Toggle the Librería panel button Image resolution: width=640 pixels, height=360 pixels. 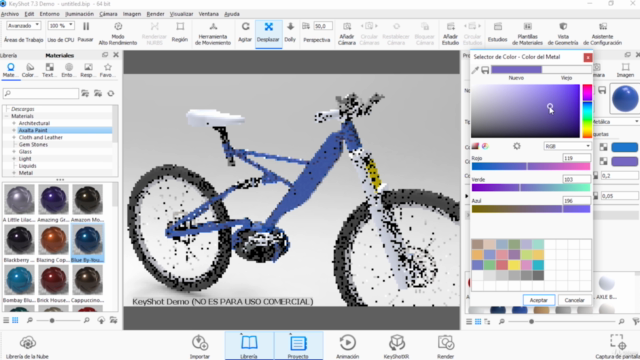[249, 347]
